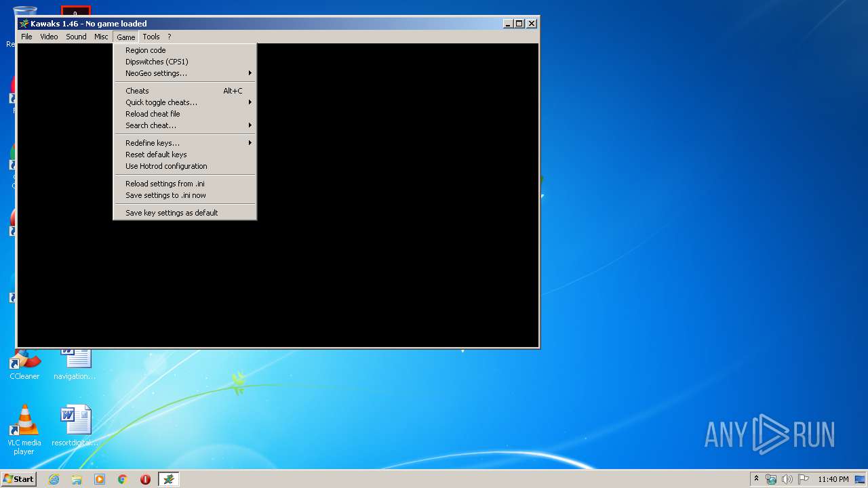Screen dimensions: 868x488
Task: Choose Dipswitches (CPS1) option
Action: pyautogui.click(x=184, y=62)
